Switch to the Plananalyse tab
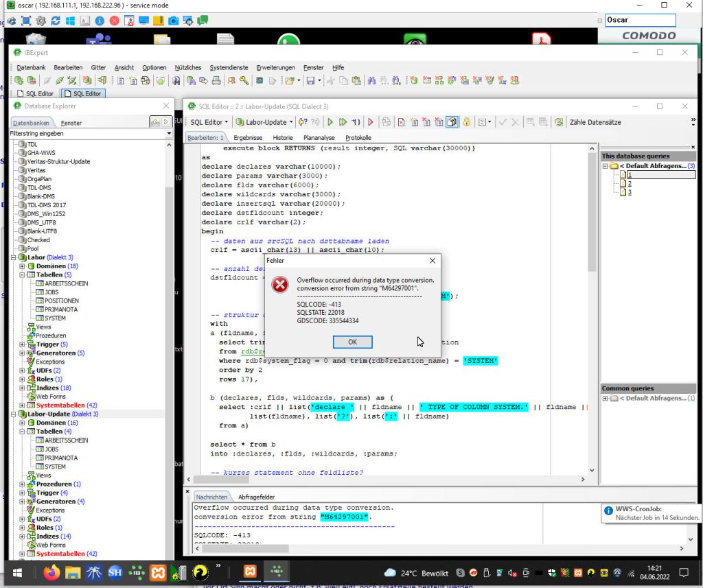 (319, 138)
